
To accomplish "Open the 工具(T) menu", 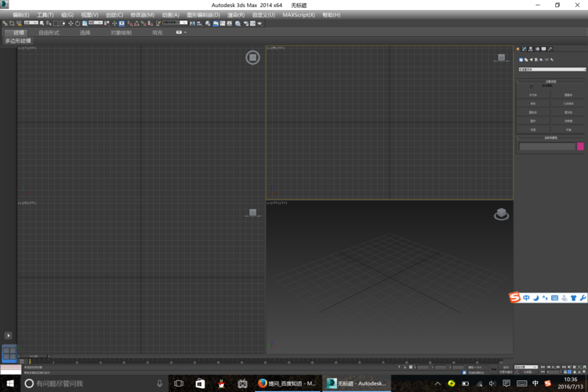I will pyautogui.click(x=45, y=15).
